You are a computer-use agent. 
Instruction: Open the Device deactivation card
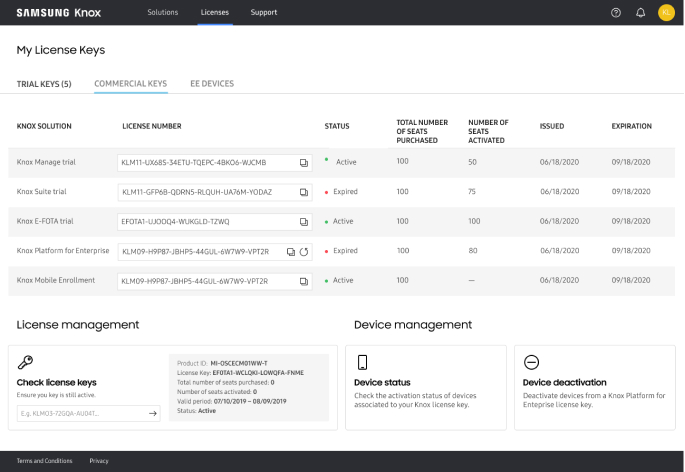(x=595, y=388)
